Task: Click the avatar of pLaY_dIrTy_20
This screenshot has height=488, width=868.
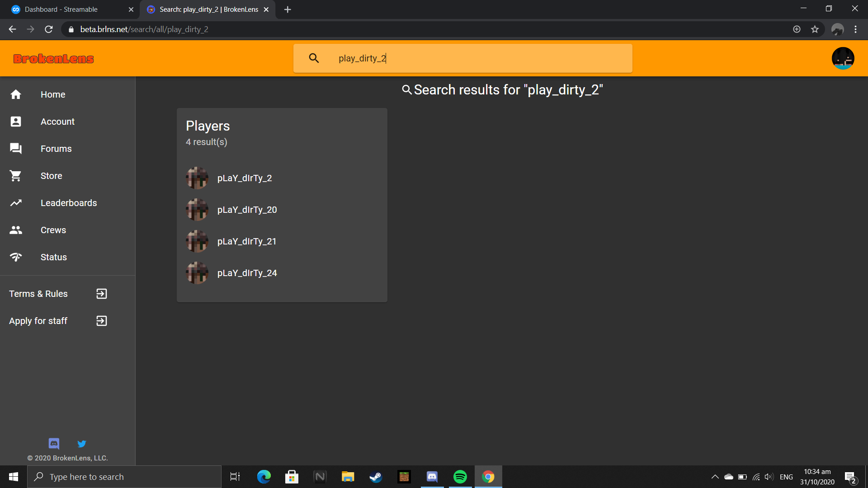Action: pyautogui.click(x=197, y=210)
